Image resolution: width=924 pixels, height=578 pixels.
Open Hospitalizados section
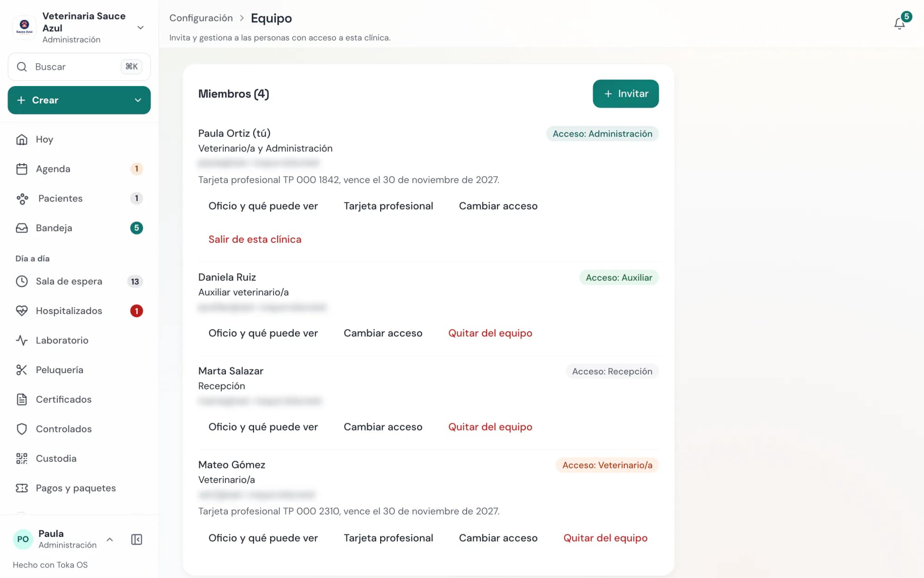pos(79,311)
